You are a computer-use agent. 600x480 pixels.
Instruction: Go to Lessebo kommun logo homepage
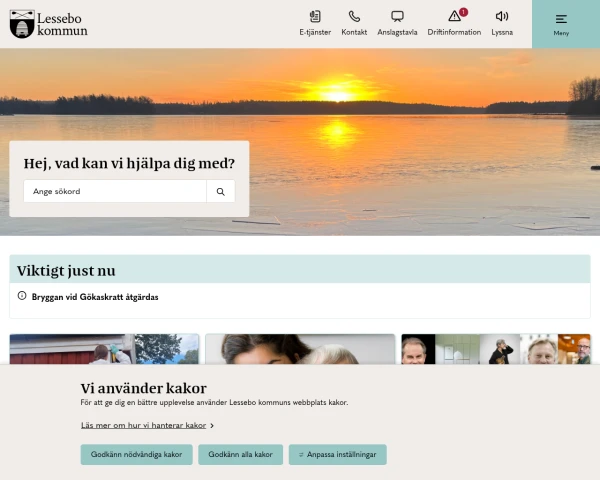click(x=49, y=24)
